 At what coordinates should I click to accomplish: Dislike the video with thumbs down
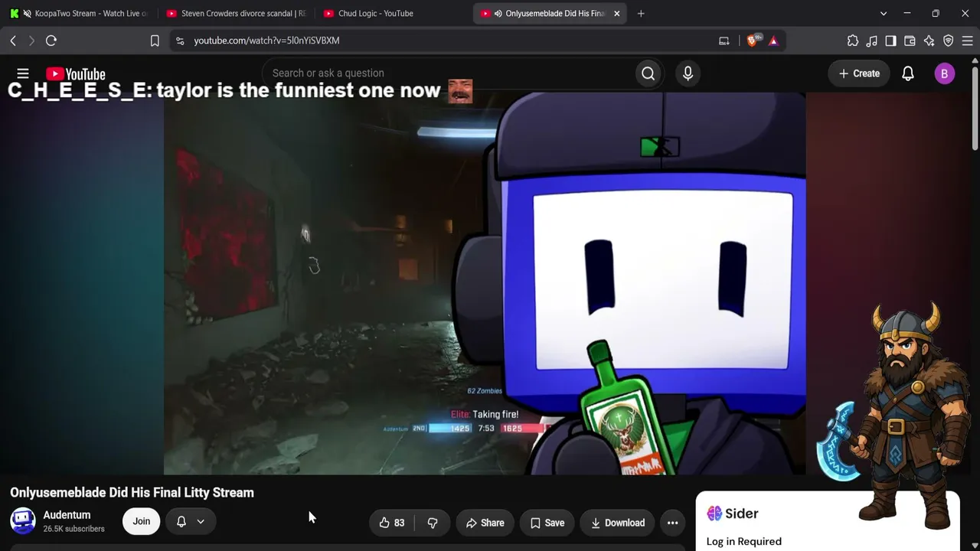433,523
